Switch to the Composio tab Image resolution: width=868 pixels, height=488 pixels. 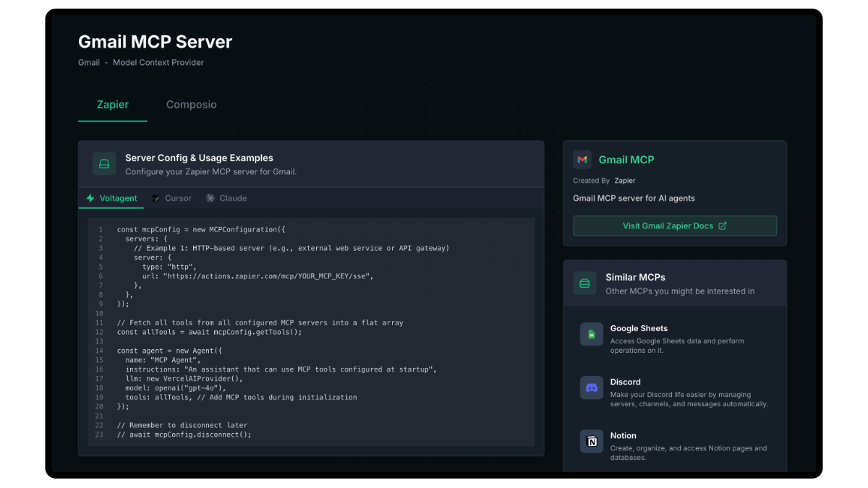click(191, 105)
